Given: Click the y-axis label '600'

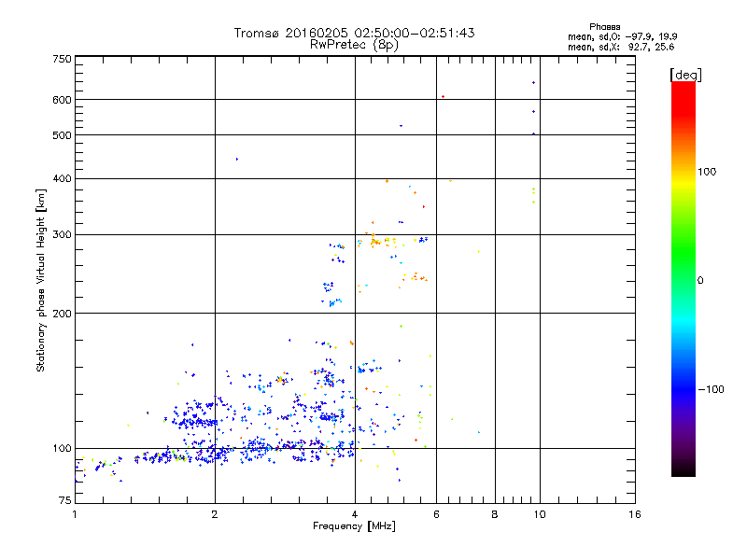Looking at the screenshot, I should click(62, 100).
